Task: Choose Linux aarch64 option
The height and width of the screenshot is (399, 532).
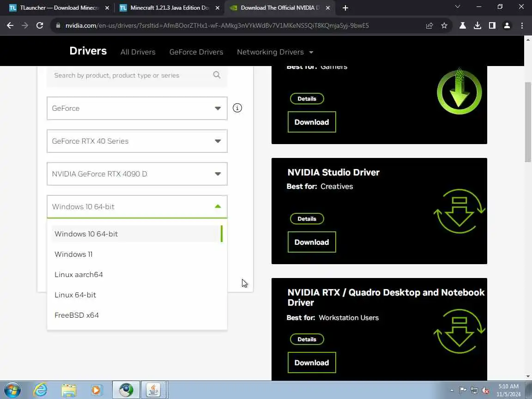Action: pyautogui.click(x=137, y=274)
